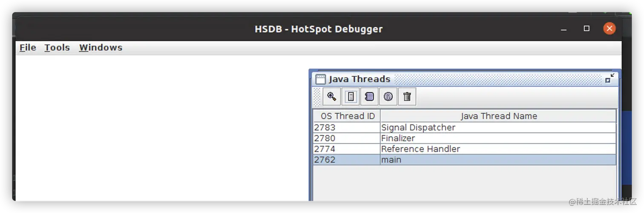Image resolution: width=644 pixels, height=213 pixels.
Task: Maximize the HSDB HotSpot Debugger window
Action: [x=586, y=28]
